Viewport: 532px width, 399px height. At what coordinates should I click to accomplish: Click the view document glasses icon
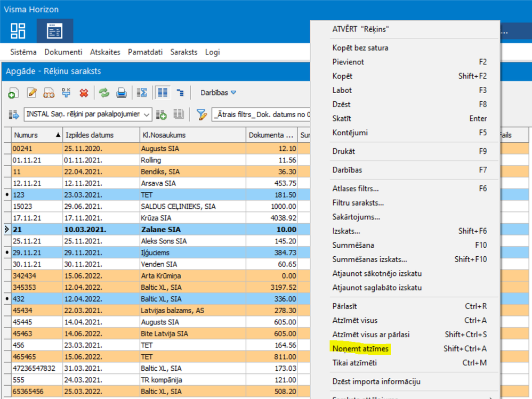pyautogui.click(x=49, y=93)
